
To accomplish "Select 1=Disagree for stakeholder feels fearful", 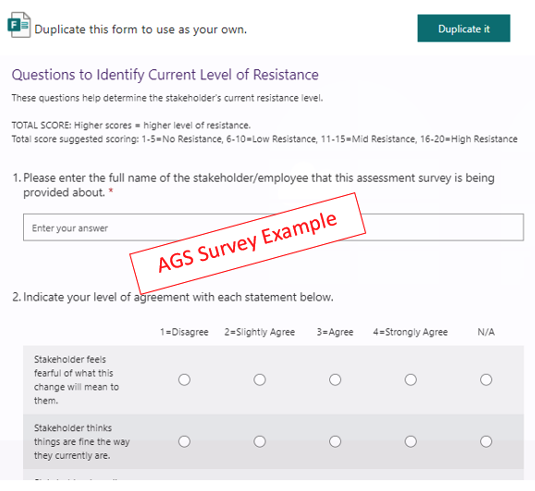I will pos(184,379).
